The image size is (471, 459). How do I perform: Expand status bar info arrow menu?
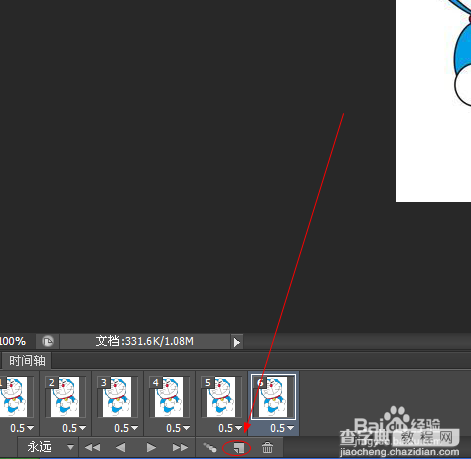237,342
